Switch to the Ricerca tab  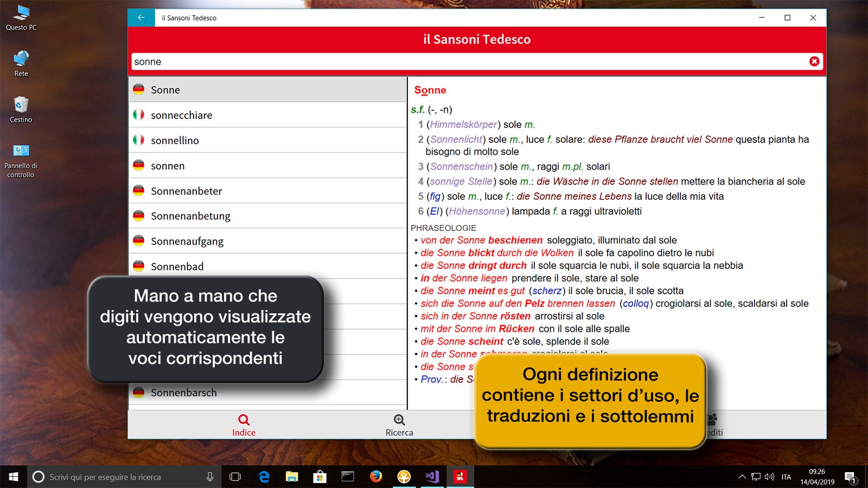pos(399,425)
